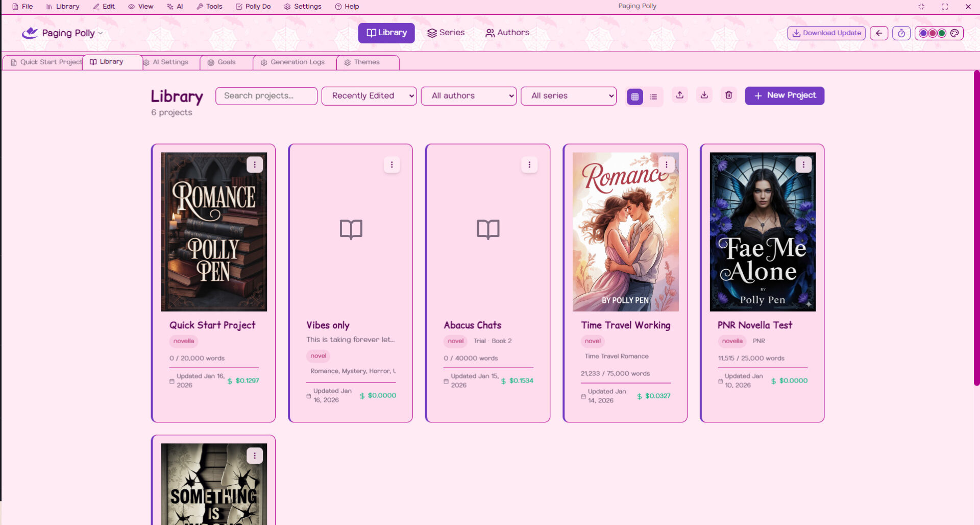Click the trash delete icon
Viewport: 980px width, 525px height.
pyautogui.click(x=728, y=96)
